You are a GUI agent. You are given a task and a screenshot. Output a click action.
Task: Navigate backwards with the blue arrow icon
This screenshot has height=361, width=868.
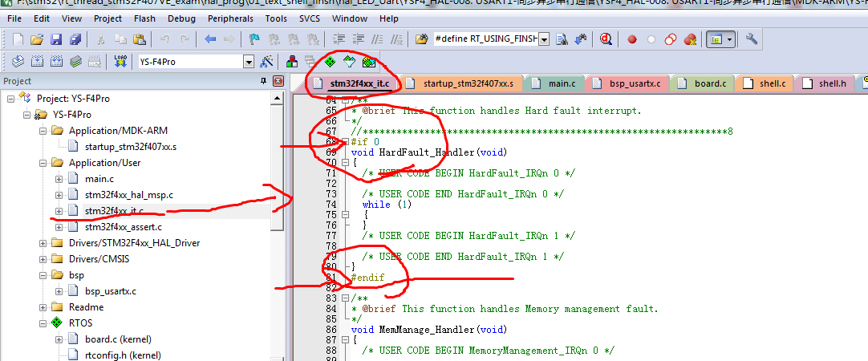click(210, 39)
